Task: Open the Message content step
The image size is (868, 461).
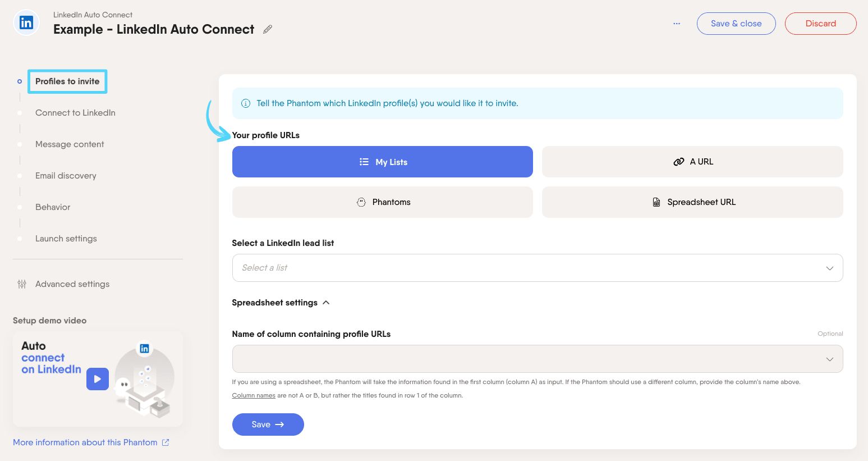Action: (70, 144)
